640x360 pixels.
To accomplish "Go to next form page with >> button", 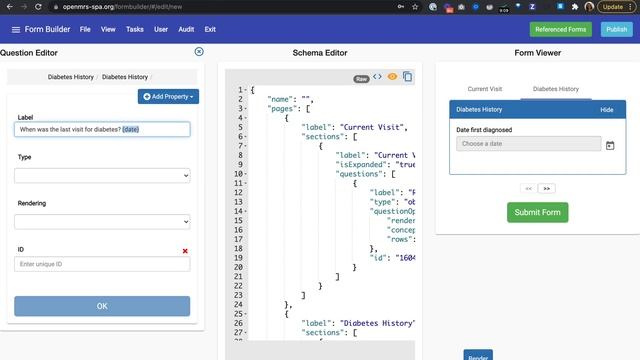I will (x=547, y=189).
